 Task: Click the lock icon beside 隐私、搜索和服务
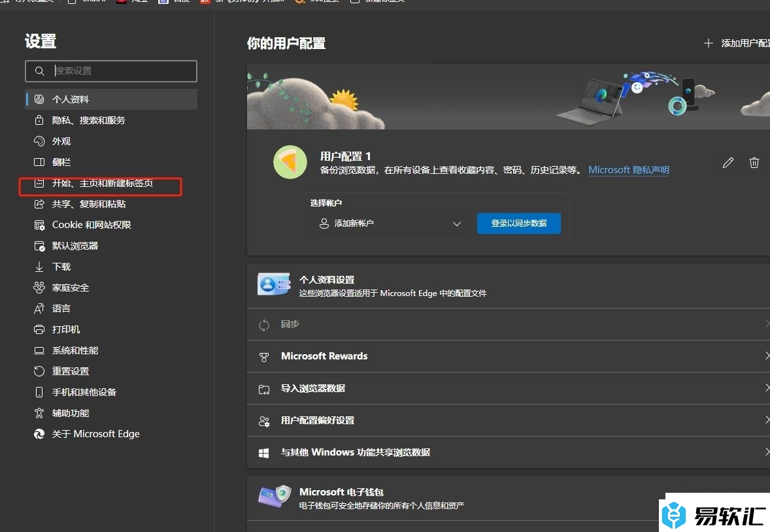pos(39,120)
